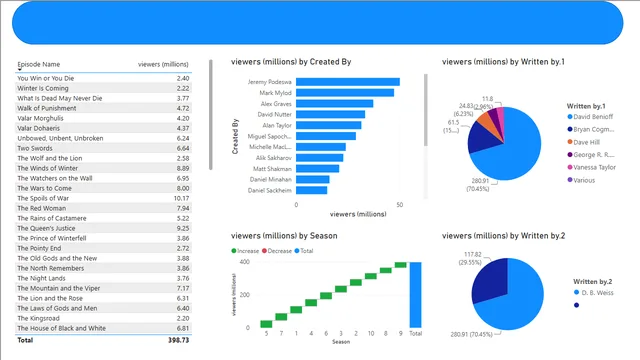
Task: Click the viewers (millions) table column header
Action: [x=163, y=64]
